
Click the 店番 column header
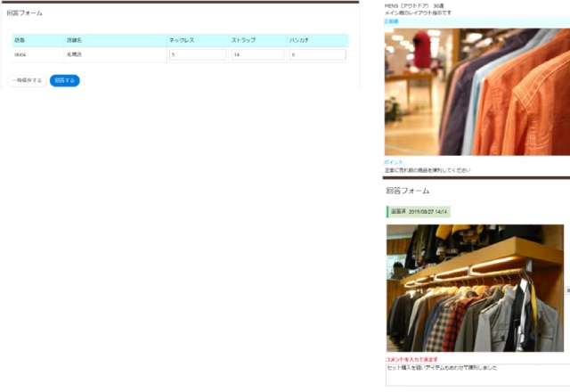click(20, 41)
